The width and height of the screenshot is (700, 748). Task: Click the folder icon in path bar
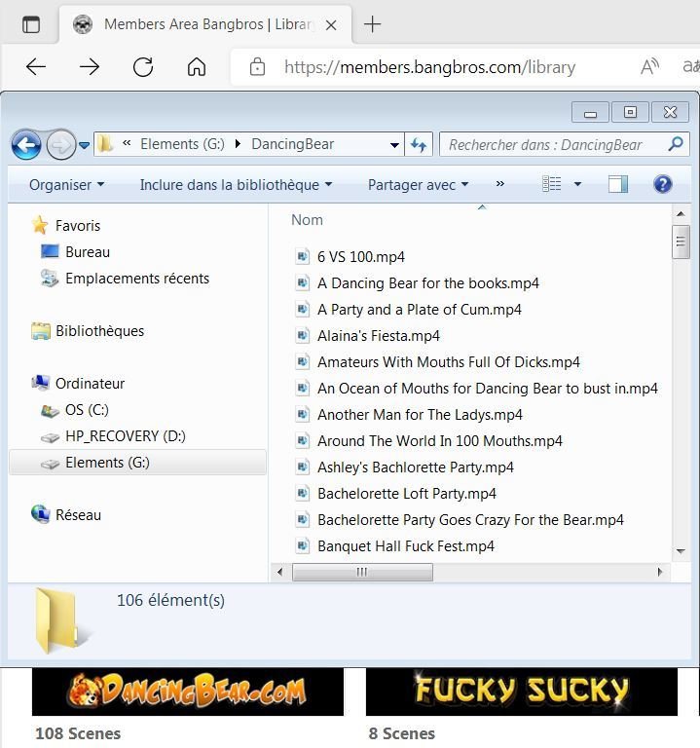106,144
